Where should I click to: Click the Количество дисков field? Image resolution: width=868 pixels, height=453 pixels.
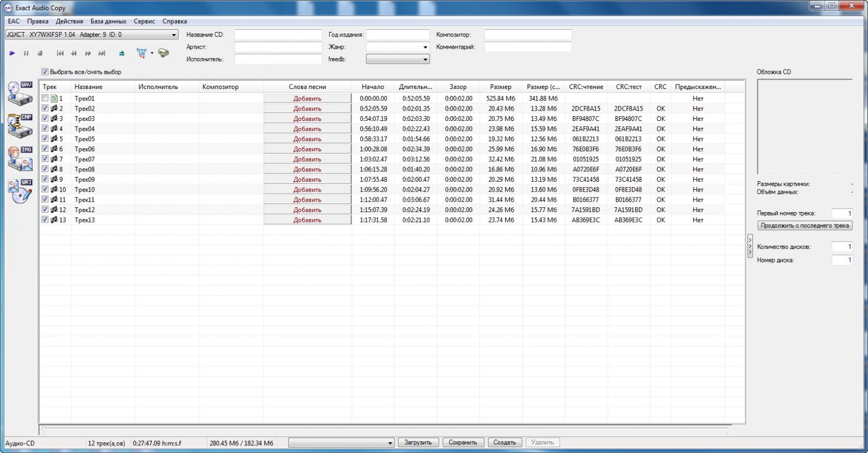tap(842, 247)
